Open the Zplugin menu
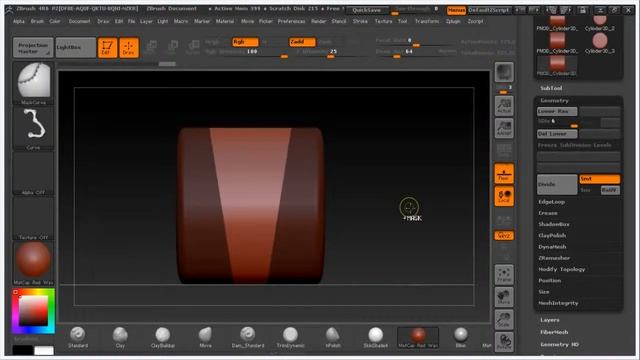640x360 pixels. pos(453,21)
